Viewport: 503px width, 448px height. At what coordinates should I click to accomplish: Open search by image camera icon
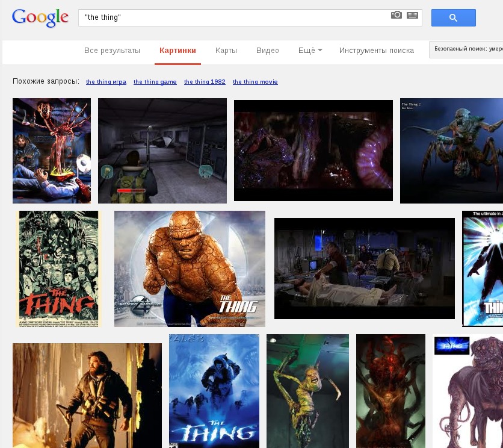(396, 15)
